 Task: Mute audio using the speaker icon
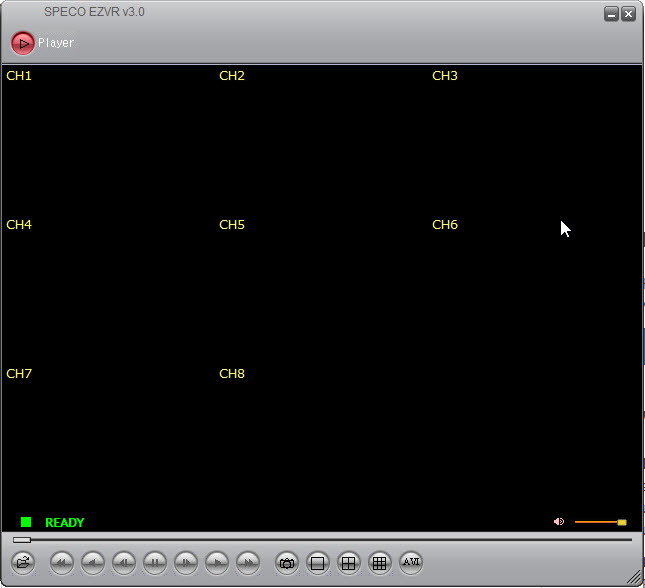(x=559, y=522)
